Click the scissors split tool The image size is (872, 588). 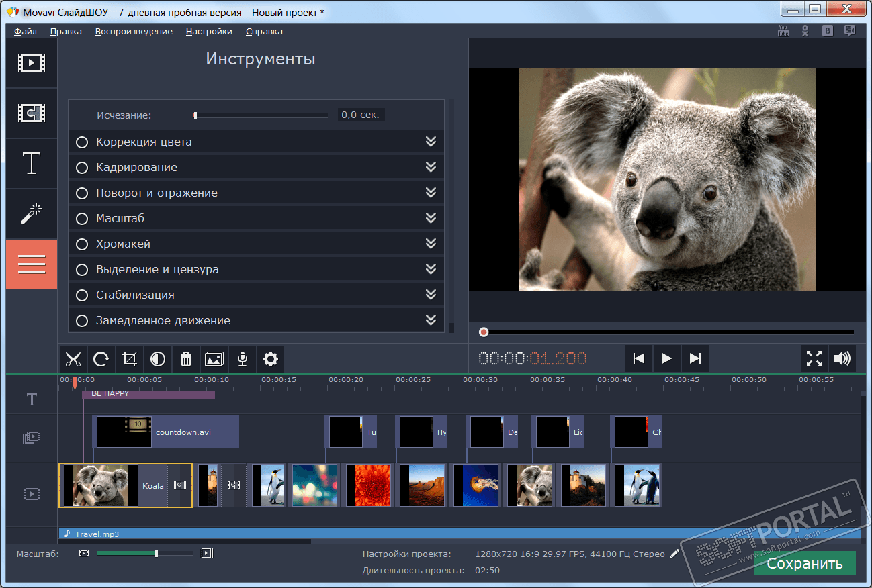(x=73, y=359)
